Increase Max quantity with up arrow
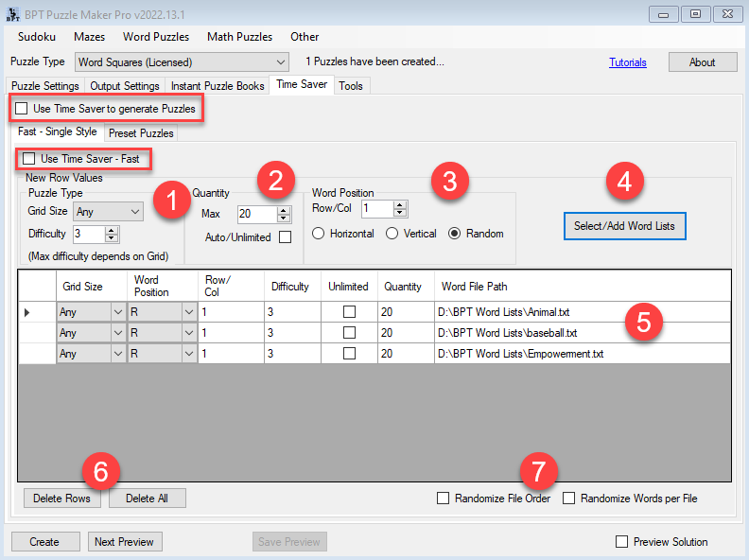The height and width of the screenshot is (560, 749). pos(284,210)
